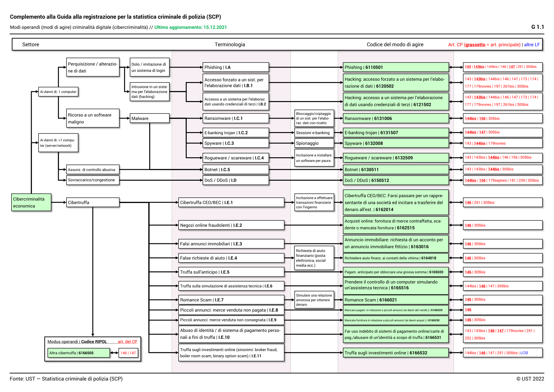The image size is (554, 392).
Task: Click 'Negozi online fraudolenti | I.E.2' box
Action: pyautogui.click(x=231, y=225)
